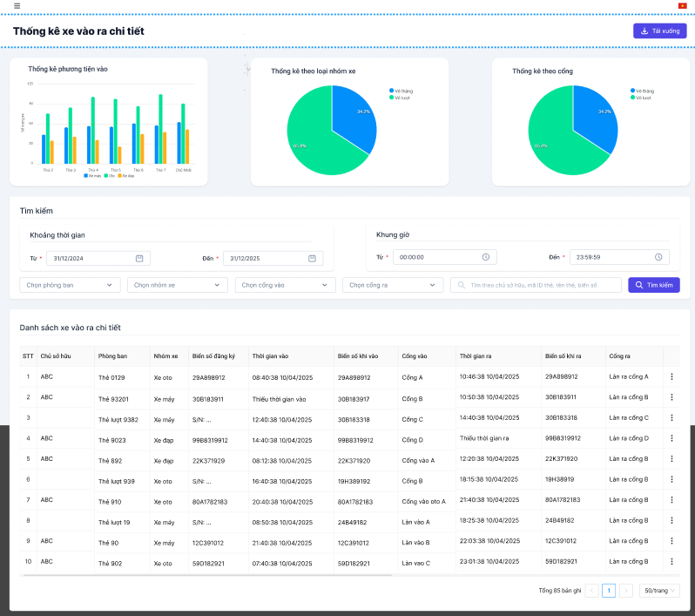
Task: Open three-dot actions for row 5
Action: pyautogui.click(x=672, y=458)
